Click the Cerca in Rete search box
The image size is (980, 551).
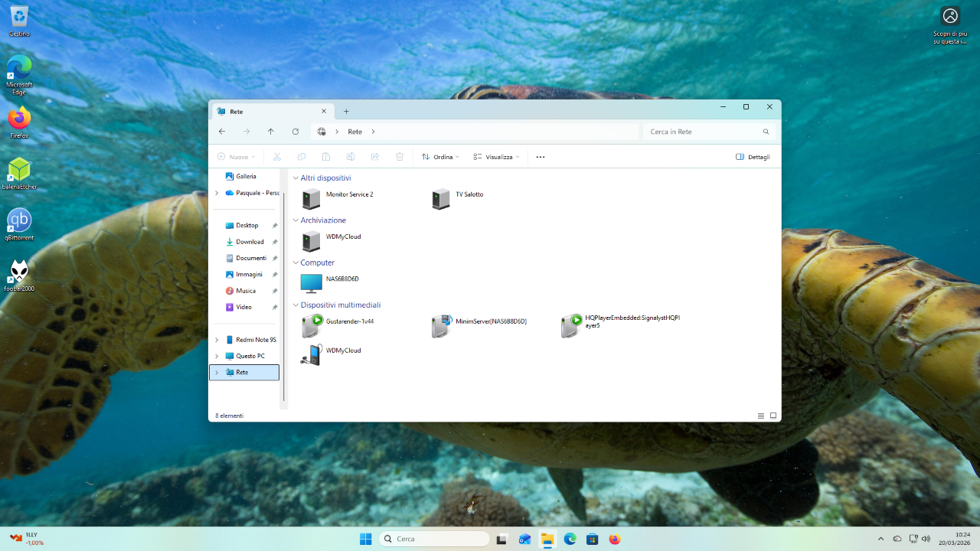click(704, 132)
